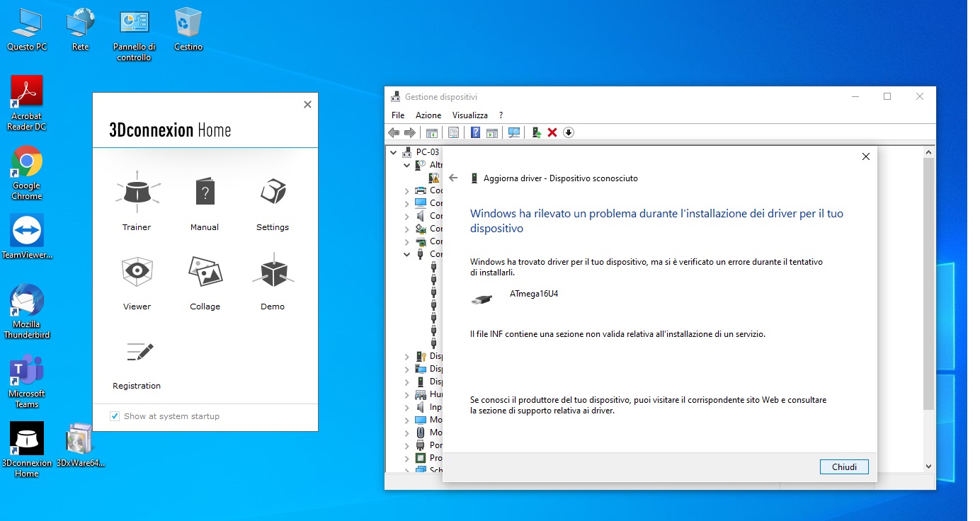Expand the printer queue Cod... node
This screenshot has height=521, width=980.
(406, 190)
